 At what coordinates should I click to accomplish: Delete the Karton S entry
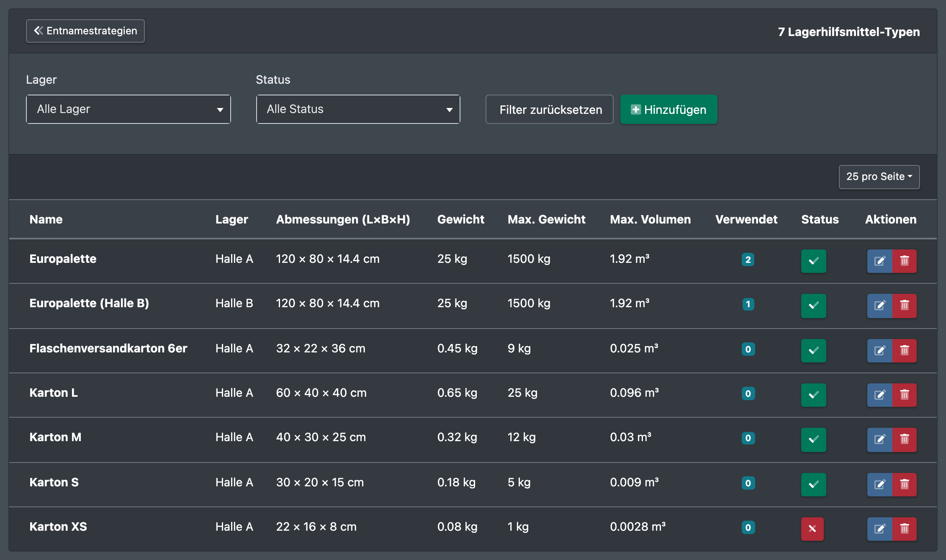(905, 484)
